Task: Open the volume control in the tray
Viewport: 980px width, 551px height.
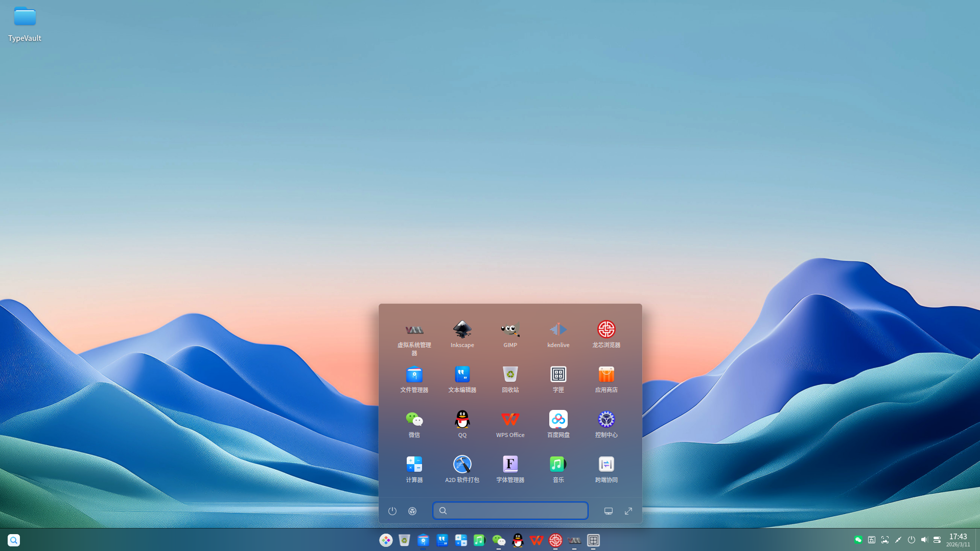Action: coord(924,540)
